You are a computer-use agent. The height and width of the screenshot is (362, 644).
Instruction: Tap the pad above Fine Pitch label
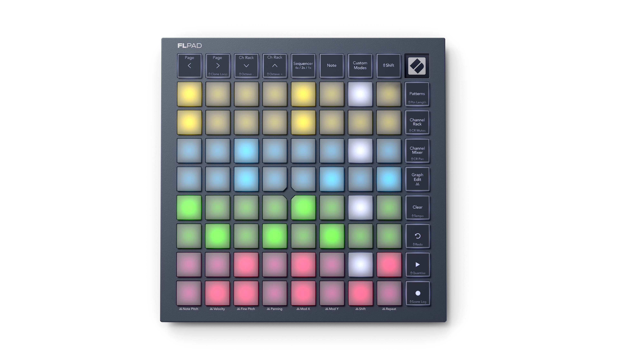point(246,293)
